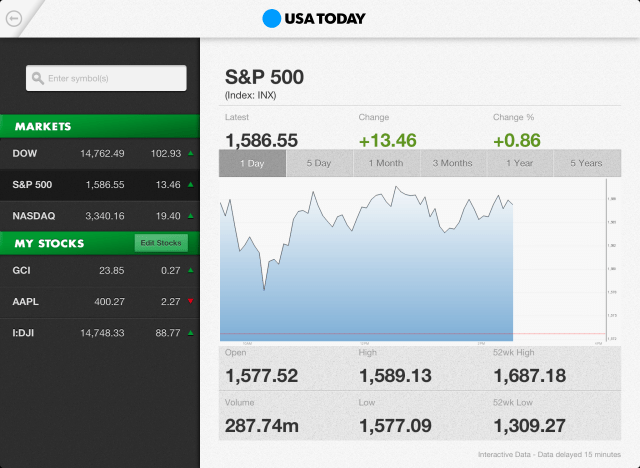Open the DOW market row
640x468 pixels.
tap(99, 153)
